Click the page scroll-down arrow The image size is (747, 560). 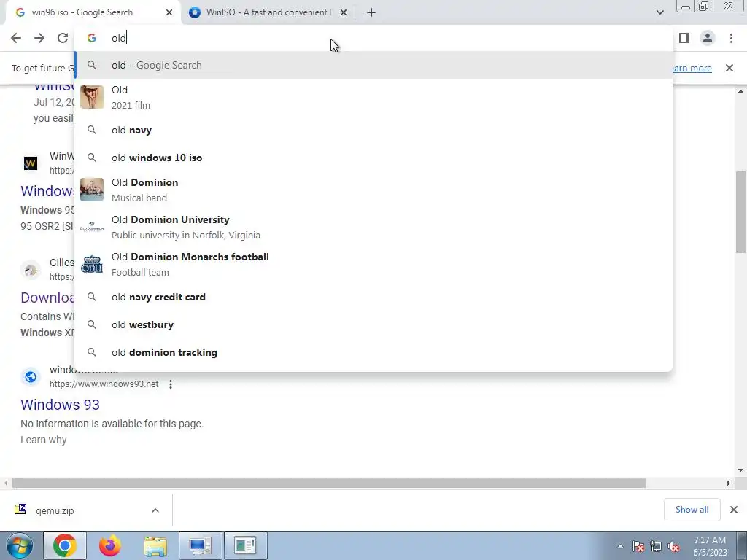coord(741,470)
